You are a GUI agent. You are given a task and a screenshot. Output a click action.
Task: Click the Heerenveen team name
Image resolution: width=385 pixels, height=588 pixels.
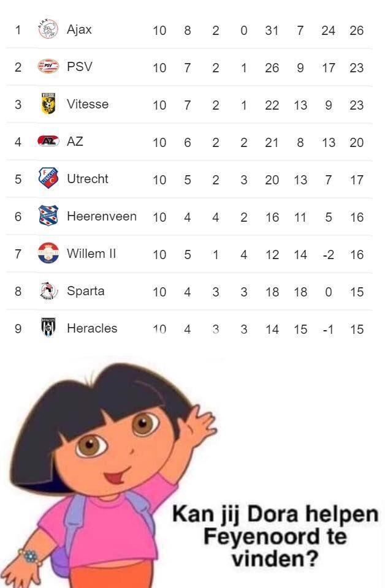click(x=101, y=216)
